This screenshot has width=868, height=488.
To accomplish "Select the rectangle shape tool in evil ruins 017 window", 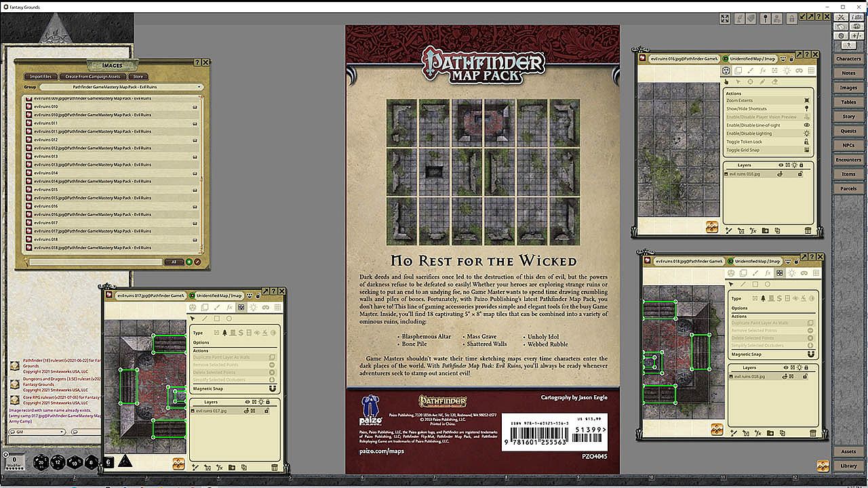I will click(x=217, y=318).
